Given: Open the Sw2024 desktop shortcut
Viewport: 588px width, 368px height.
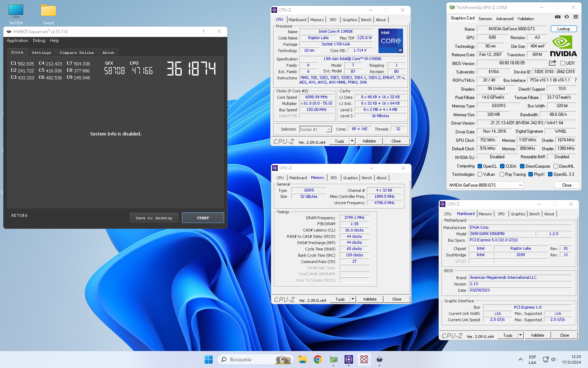Looking at the screenshot, I should (16, 14).
